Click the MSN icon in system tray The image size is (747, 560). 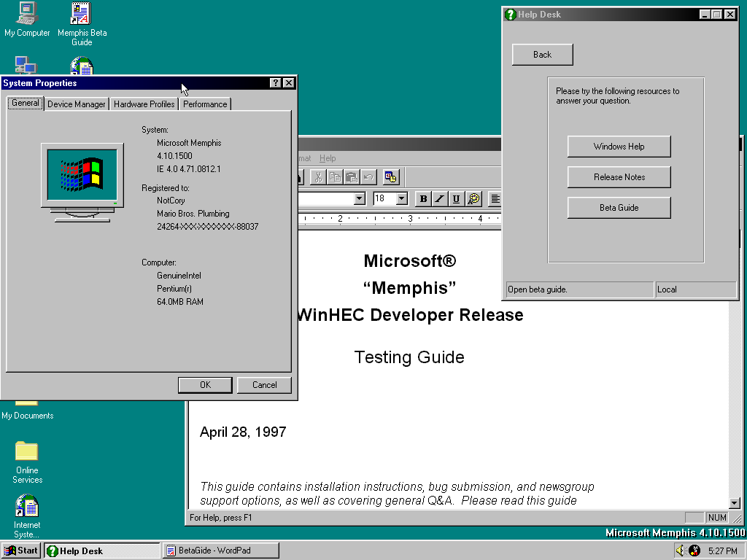[x=694, y=551]
